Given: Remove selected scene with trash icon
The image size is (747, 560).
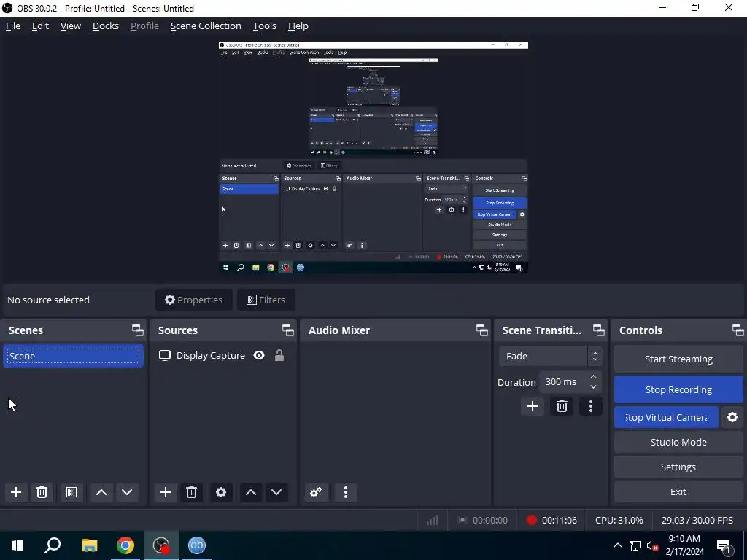Looking at the screenshot, I should [x=42, y=492].
